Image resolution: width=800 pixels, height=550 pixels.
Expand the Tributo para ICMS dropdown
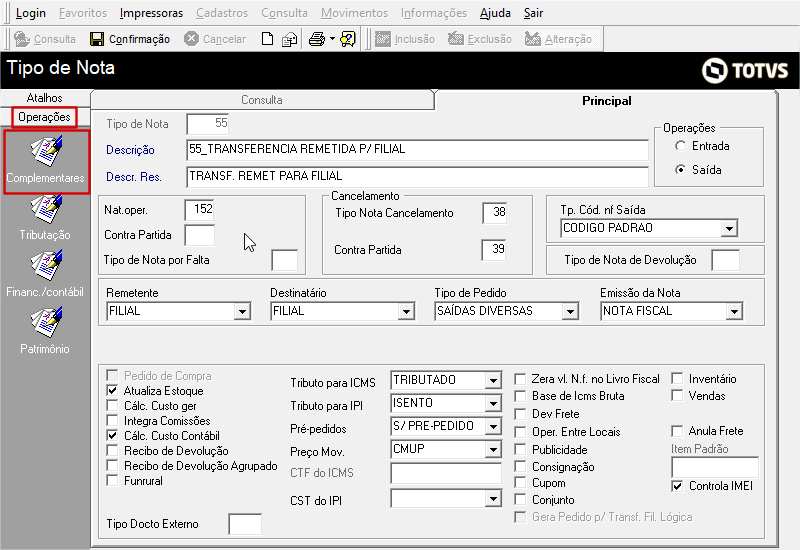pos(493,381)
